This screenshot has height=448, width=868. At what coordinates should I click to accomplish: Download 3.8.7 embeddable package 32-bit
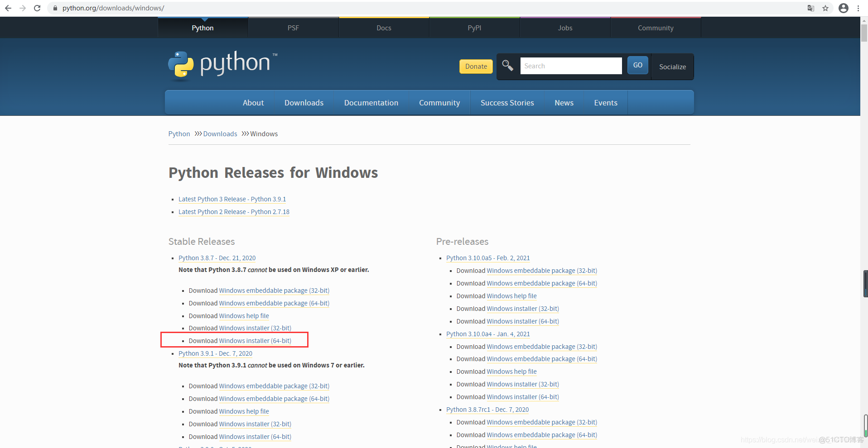[274, 291]
